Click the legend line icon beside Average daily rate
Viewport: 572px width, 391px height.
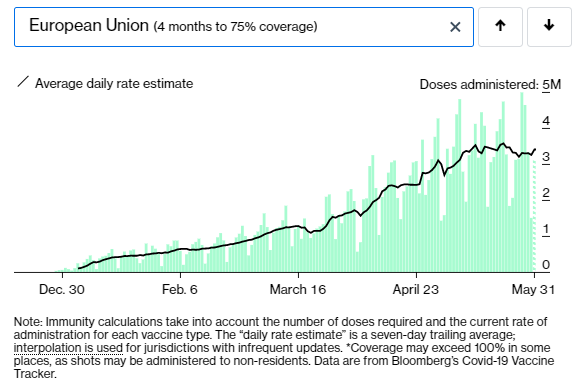pos(23,82)
